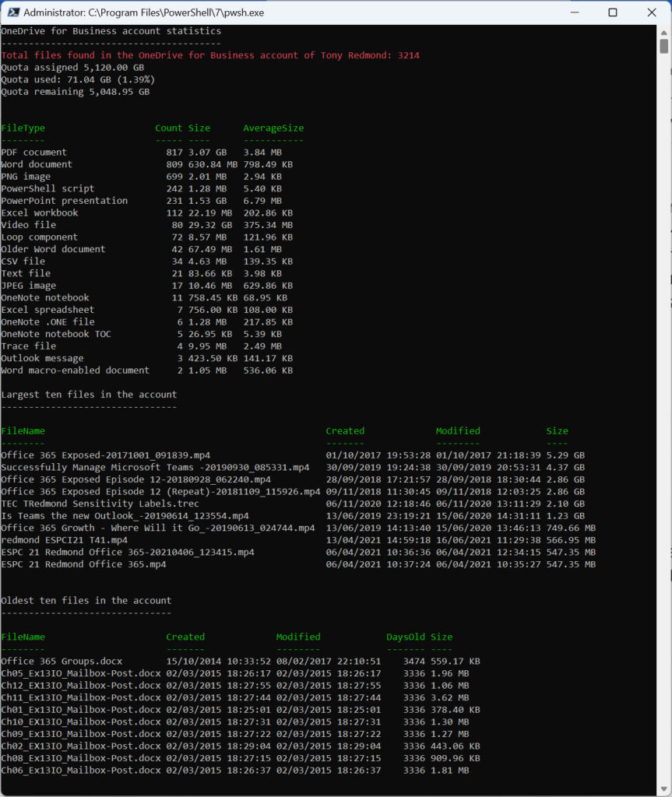The height and width of the screenshot is (797, 672).
Task: Click 'redmond ESPCI21 T41.mp4' file name
Action: pos(64,540)
